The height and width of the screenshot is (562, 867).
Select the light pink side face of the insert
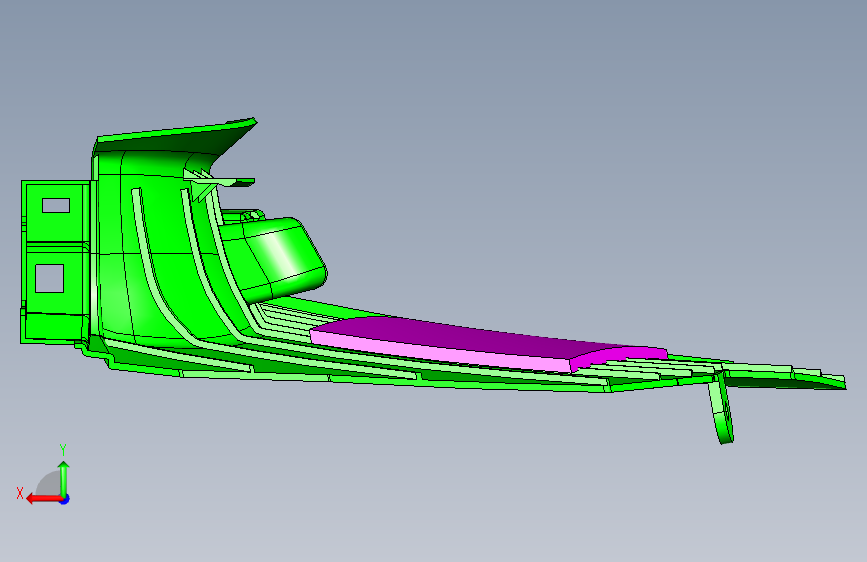[442, 350]
